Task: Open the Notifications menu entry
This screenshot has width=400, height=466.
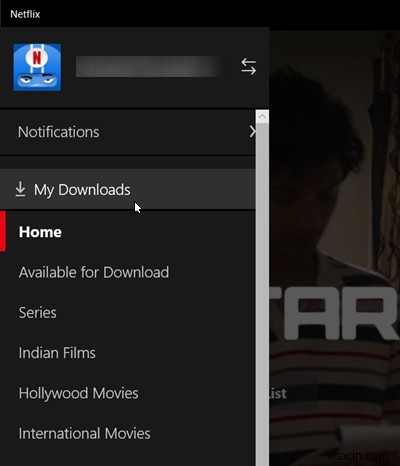Action: [x=128, y=132]
